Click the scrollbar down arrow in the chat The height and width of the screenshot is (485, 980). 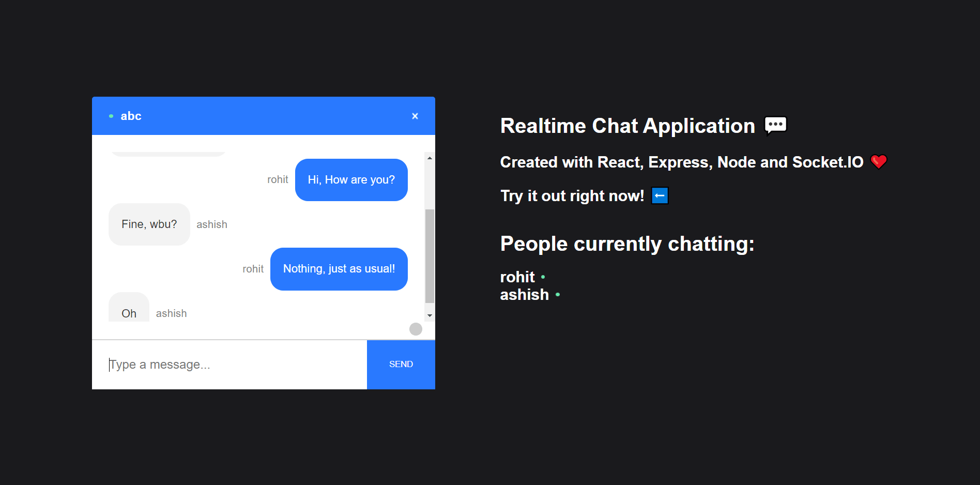click(x=430, y=315)
